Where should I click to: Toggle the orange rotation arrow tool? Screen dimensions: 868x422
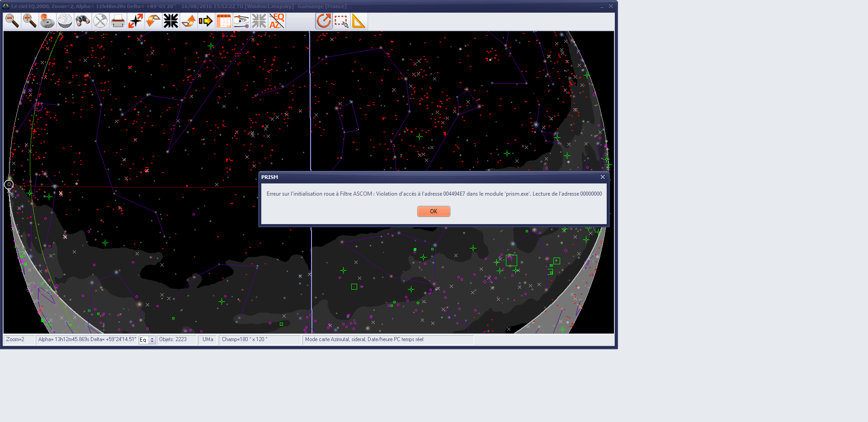(x=324, y=21)
